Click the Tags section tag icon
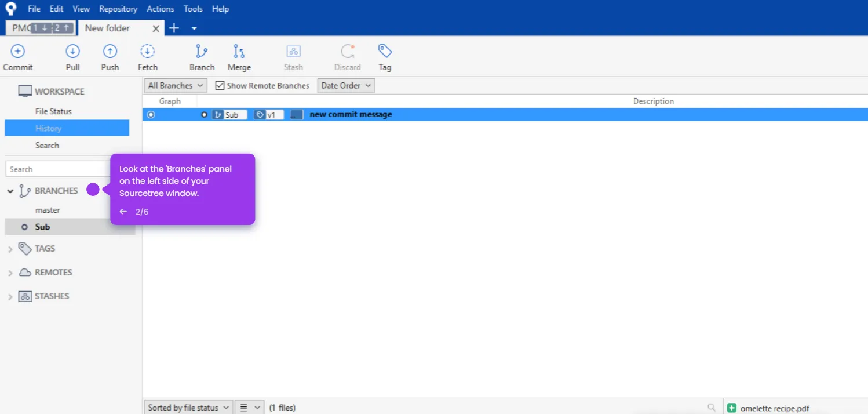868x414 pixels. point(25,248)
